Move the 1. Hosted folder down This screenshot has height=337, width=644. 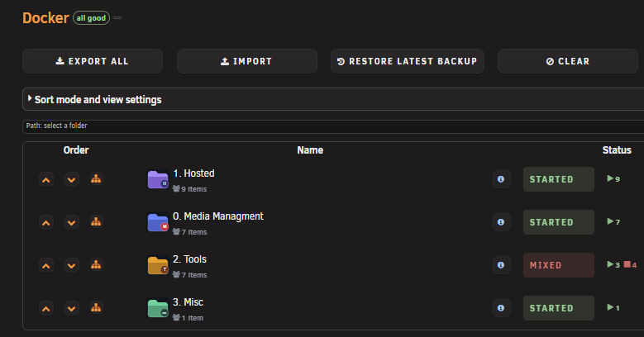71,179
